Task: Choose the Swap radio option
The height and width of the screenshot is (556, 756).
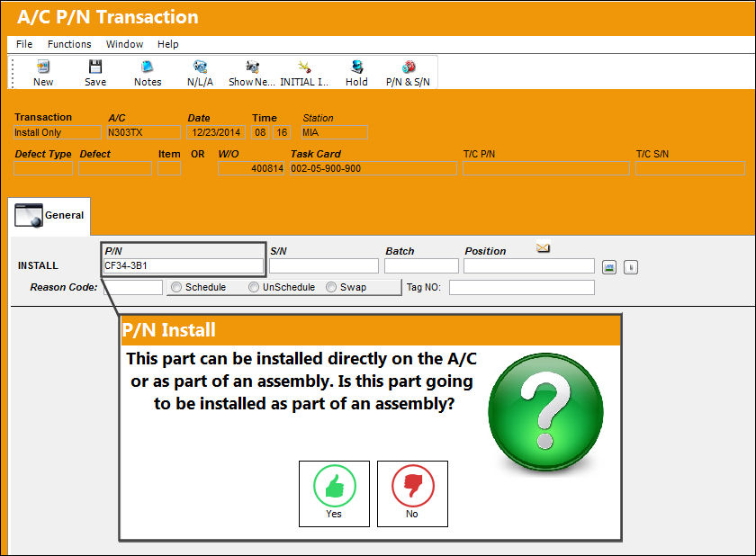Action: [331, 287]
